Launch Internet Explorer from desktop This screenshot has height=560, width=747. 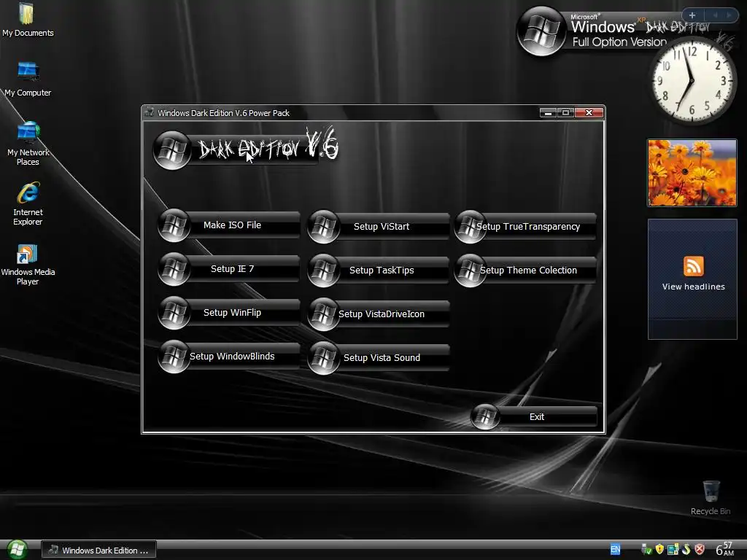28,204
